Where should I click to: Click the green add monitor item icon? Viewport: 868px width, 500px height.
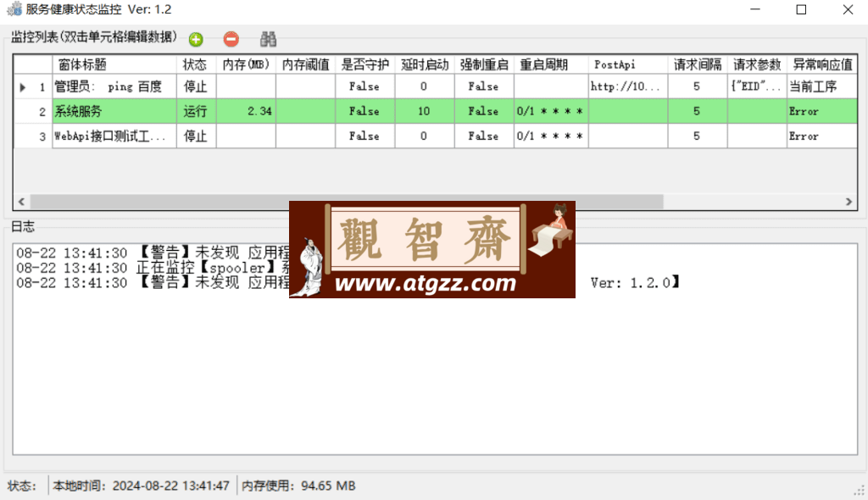(196, 39)
